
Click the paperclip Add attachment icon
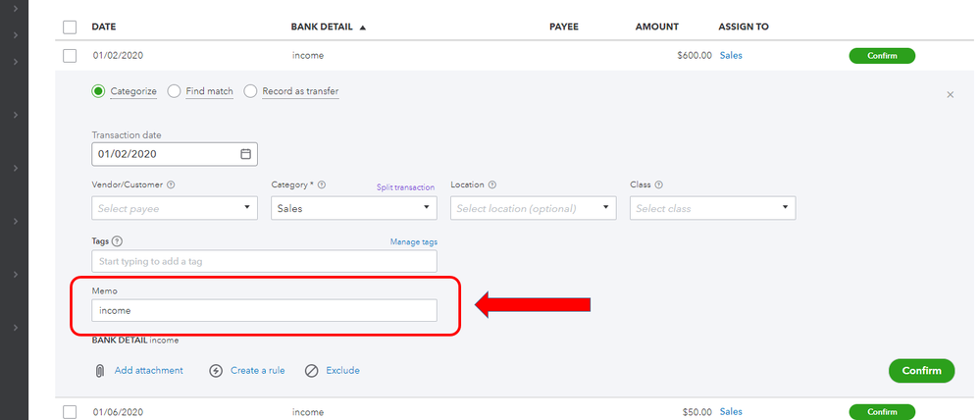100,371
